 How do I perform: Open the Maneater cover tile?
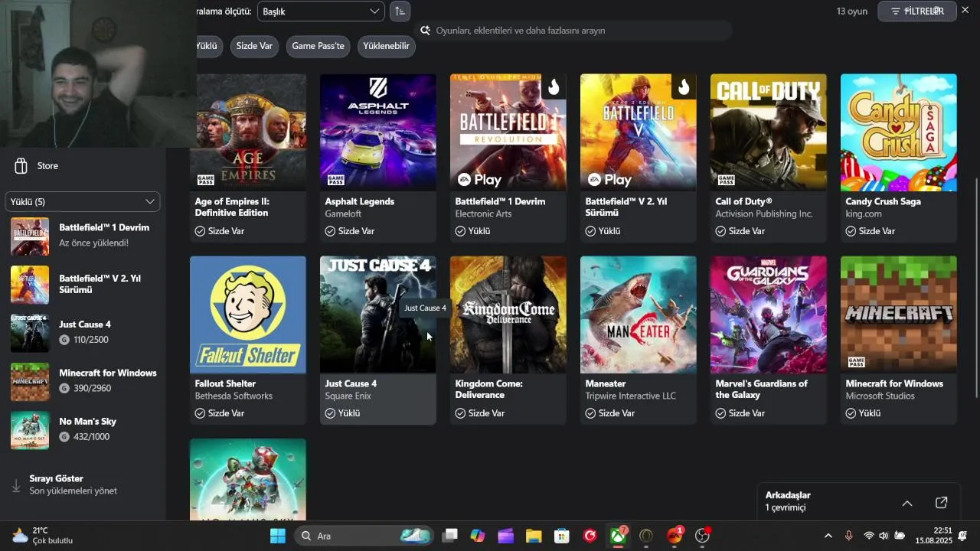click(x=639, y=315)
